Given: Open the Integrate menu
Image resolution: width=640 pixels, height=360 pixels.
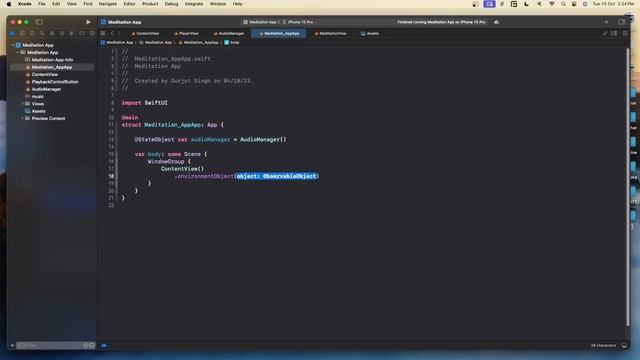Looking at the screenshot, I should point(194,4).
